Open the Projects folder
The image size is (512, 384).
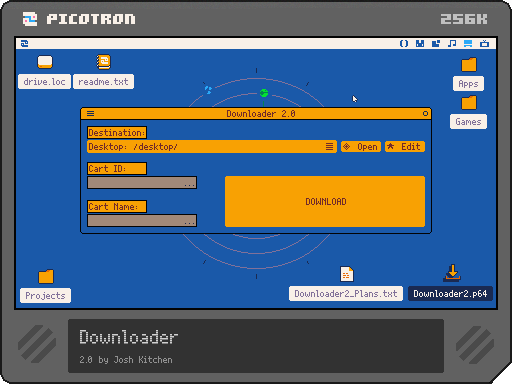tap(45, 286)
